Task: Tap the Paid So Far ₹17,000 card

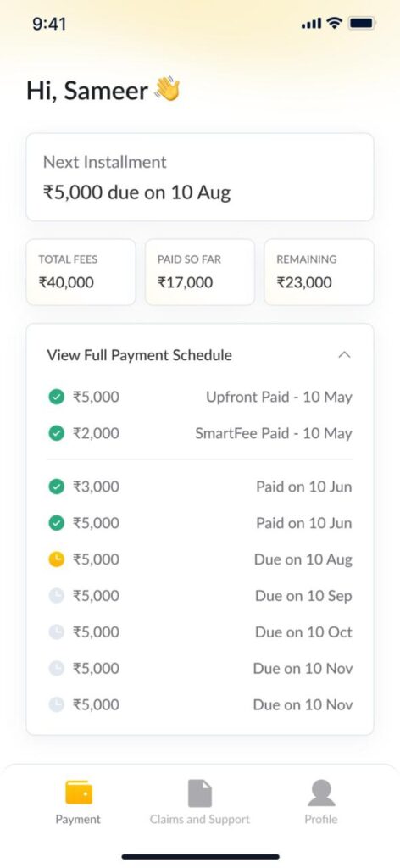Action: pyautogui.click(x=200, y=272)
